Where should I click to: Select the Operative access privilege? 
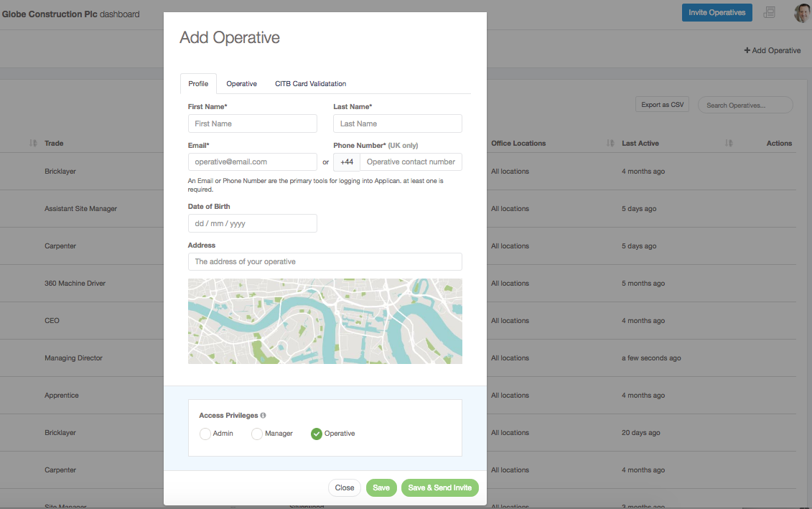coord(316,434)
